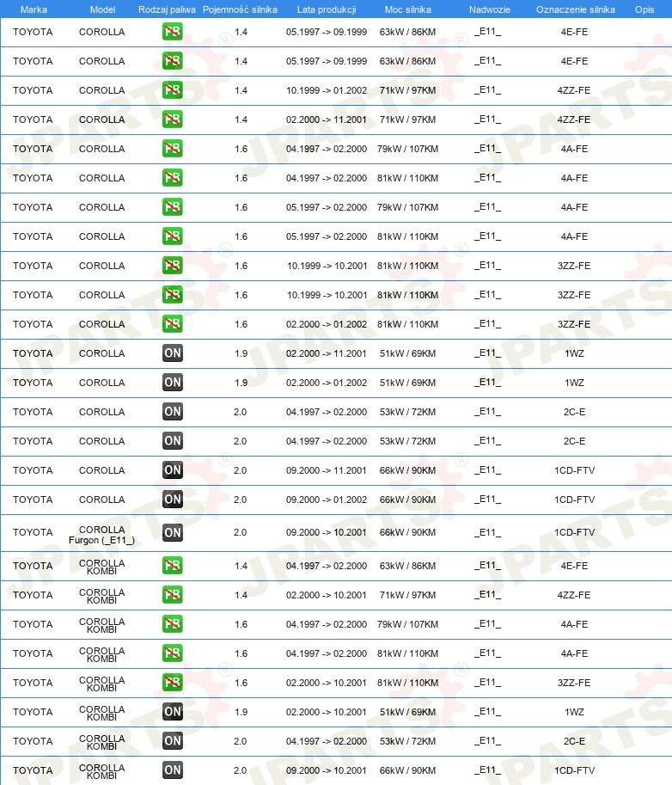Click the Rodzaj paliwa column header
672x785 pixels.
point(167,9)
